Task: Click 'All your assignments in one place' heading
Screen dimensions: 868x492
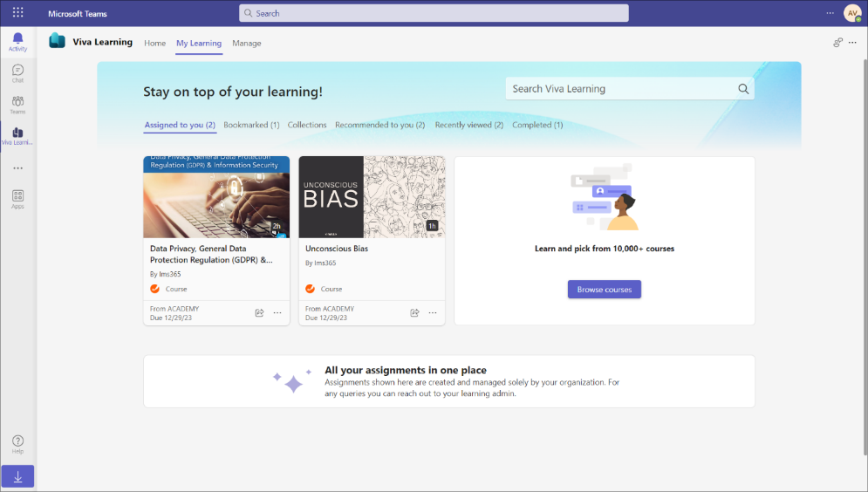Action: click(x=406, y=370)
